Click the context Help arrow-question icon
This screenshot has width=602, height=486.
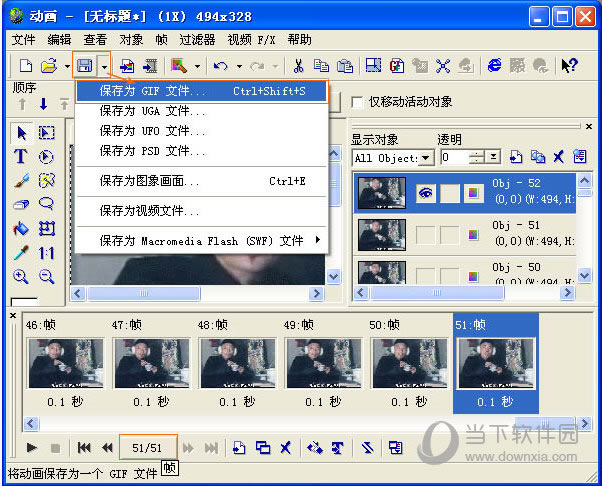click(x=569, y=66)
